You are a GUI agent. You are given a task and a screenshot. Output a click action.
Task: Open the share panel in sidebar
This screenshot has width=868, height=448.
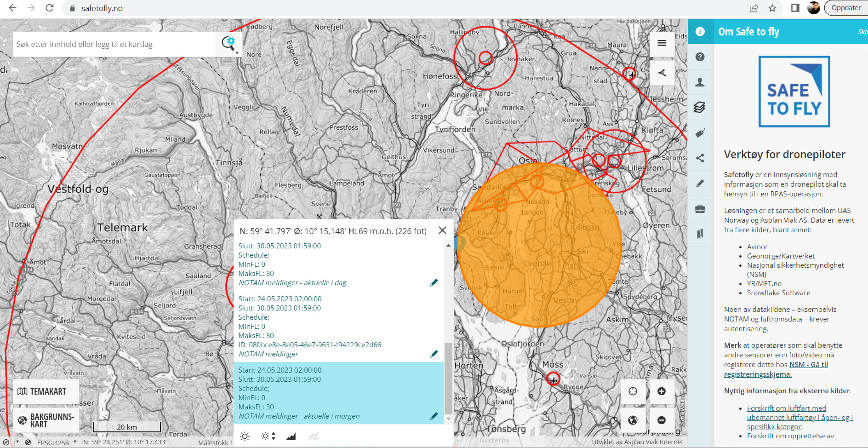700,158
